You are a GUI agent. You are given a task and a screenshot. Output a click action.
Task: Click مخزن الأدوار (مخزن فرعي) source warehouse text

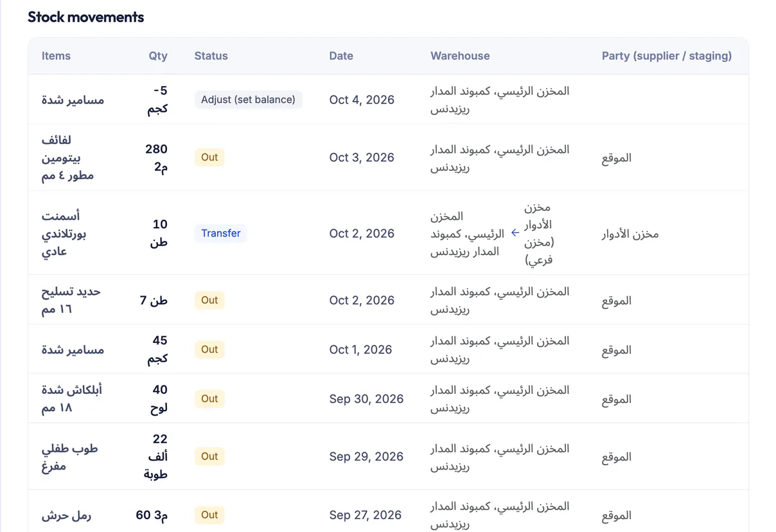tap(539, 233)
